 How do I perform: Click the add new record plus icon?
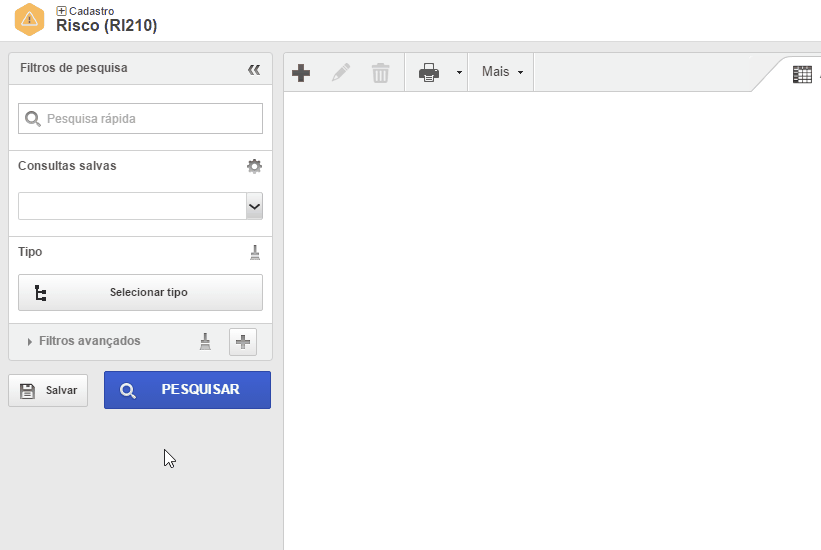300,72
